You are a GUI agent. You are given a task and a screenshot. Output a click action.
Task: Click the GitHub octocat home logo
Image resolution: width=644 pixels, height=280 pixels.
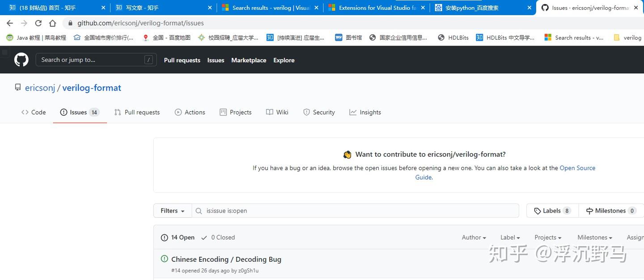coord(21,59)
